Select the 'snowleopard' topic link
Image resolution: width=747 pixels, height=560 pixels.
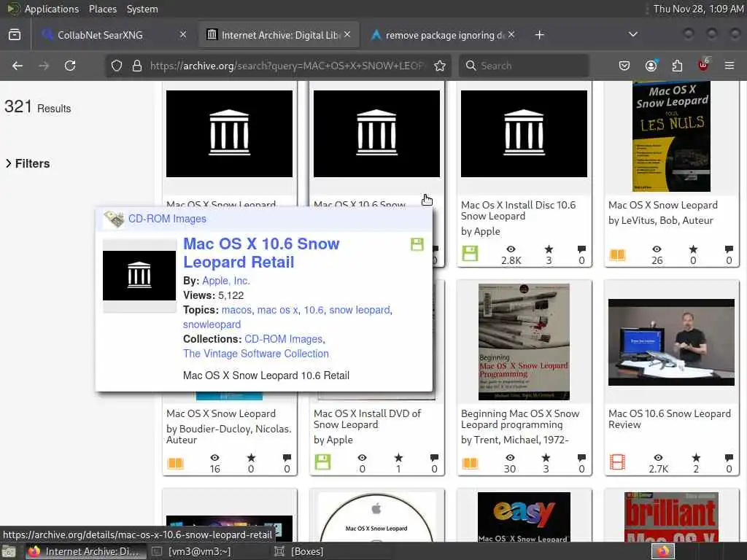[212, 324]
